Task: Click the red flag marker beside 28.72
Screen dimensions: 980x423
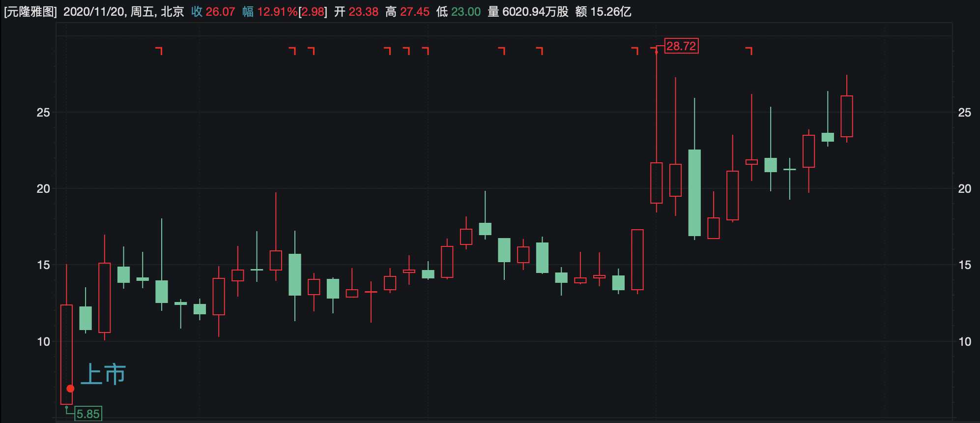Action: [x=654, y=50]
